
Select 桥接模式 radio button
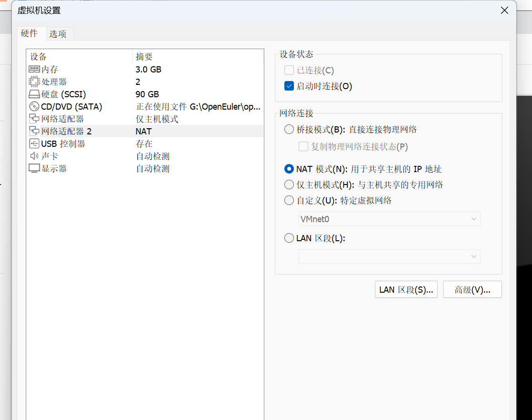(289, 129)
